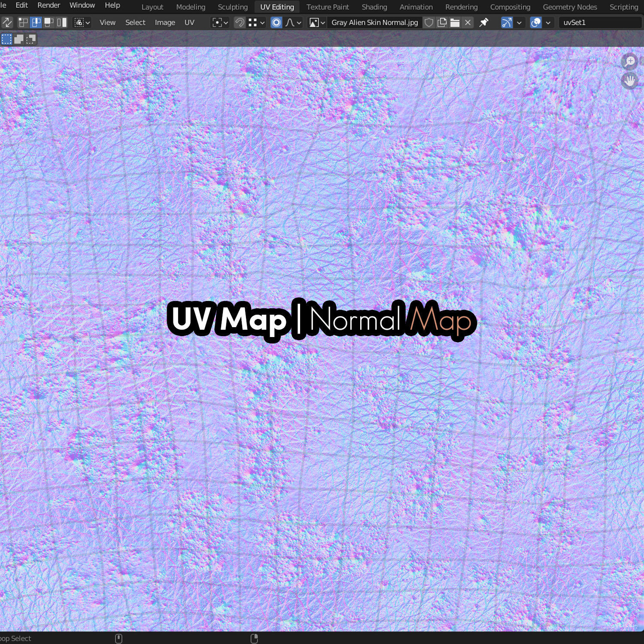
Task: Click the Gray Alien Skin Normal.jpg name field
Action: click(x=374, y=22)
